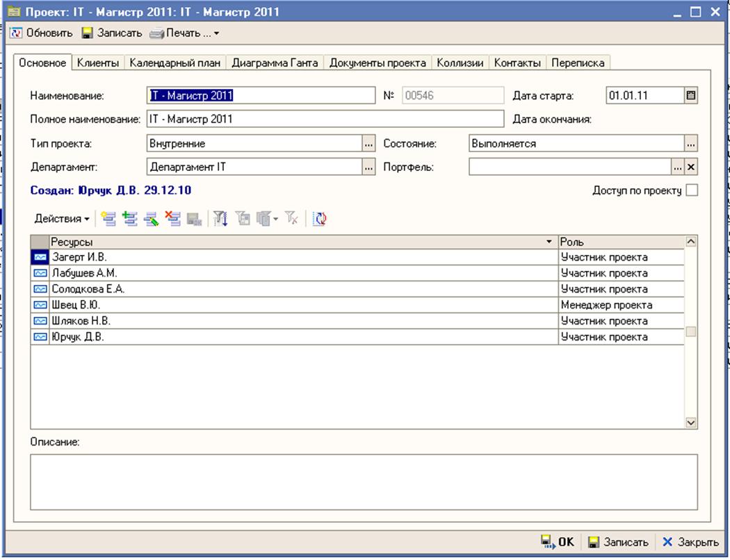Image resolution: width=730 pixels, height=560 pixels.
Task: Refresh the resources list
Action: tap(319, 218)
